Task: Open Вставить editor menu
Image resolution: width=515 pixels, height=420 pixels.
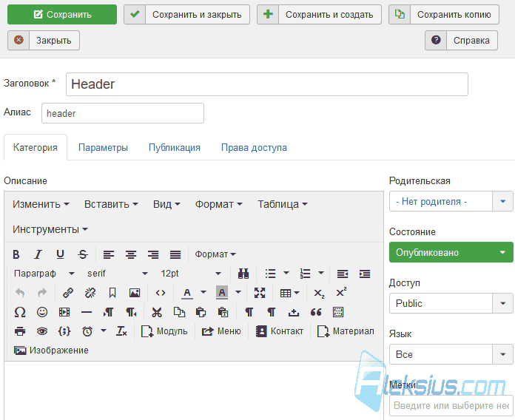Action: point(111,204)
